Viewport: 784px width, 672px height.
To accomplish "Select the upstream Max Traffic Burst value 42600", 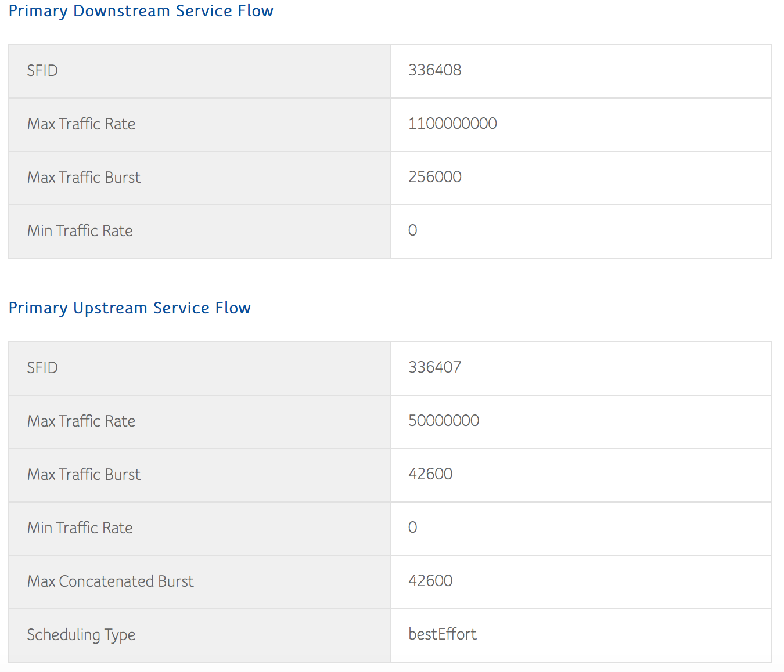I will [430, 474].
